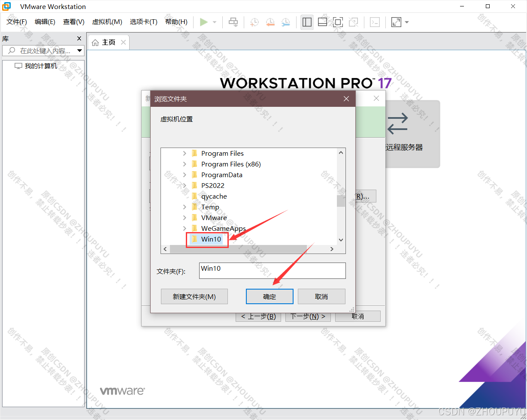
Task: Open the 查看(V) menu
Action: click(x=74, y=22)
